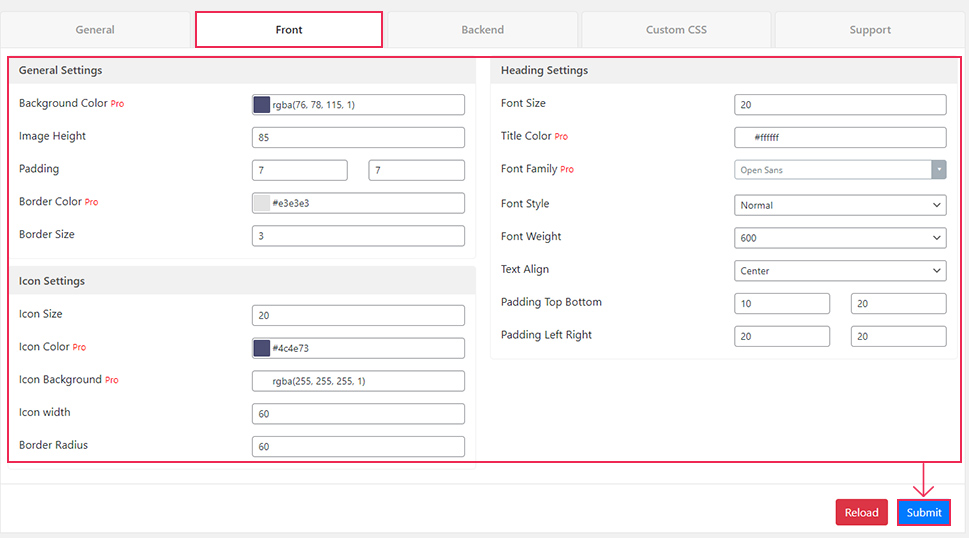Expand the Text Align dropdown
969x538 pixels.
click(840, 271)
